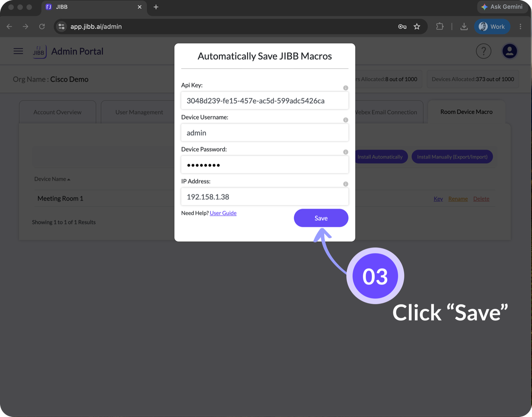This screenshot has width=532, height=417.
Task: Open browser downloads icon
Action: click(x=464, y=27)
